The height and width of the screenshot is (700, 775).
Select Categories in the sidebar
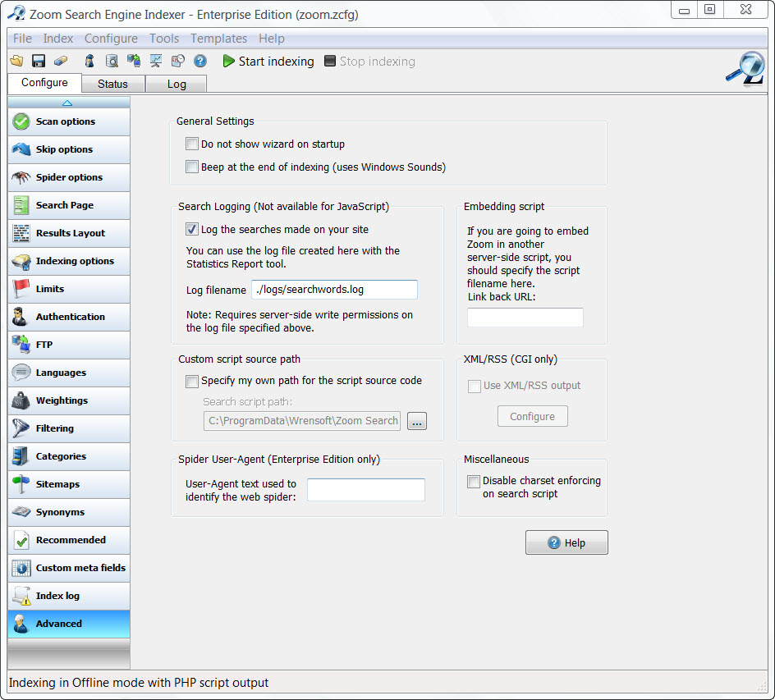click(69, 456)
